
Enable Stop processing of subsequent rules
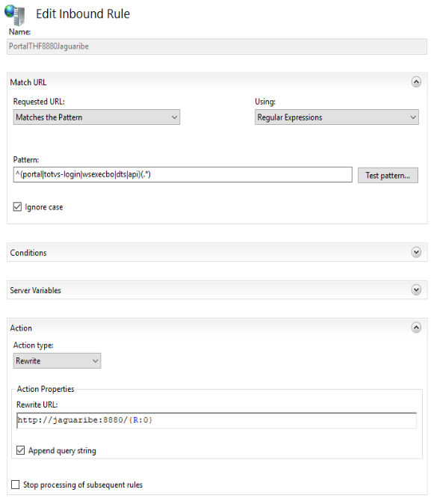16,485
